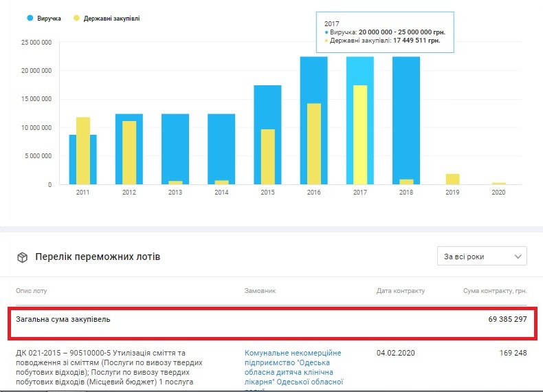Sort by Дата контракту column header
This screenshot has height=392, width=543.
click(x=401, y=291)
